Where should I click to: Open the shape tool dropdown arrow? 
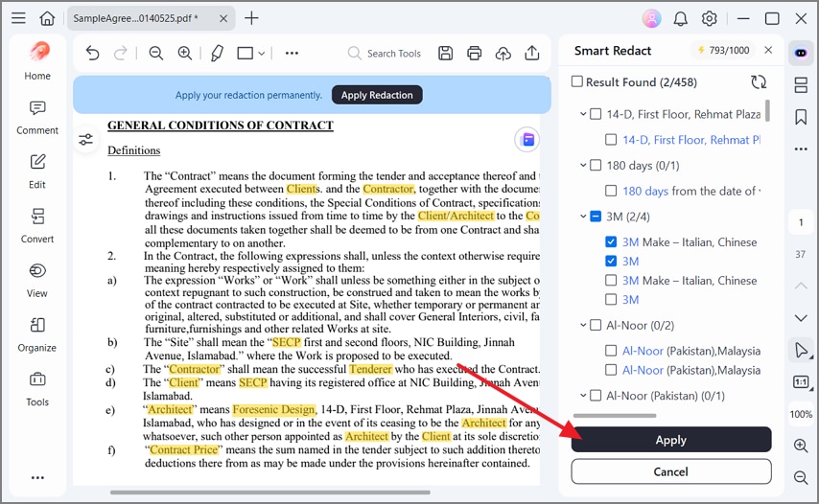tap(262, 54)
